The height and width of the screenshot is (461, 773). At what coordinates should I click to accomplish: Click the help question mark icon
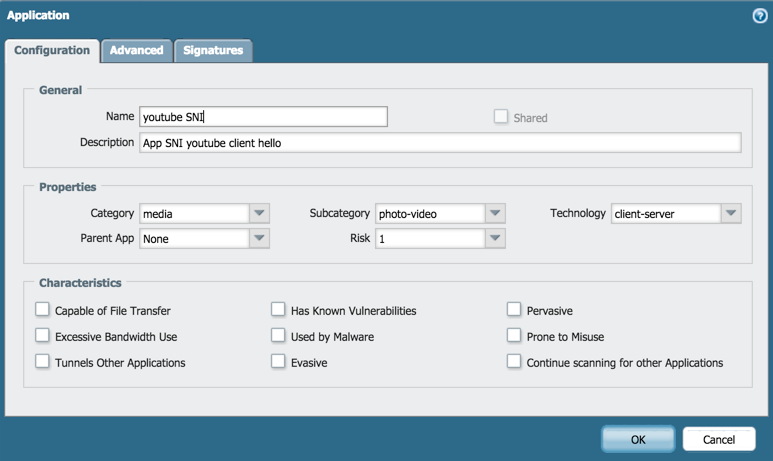759,16
